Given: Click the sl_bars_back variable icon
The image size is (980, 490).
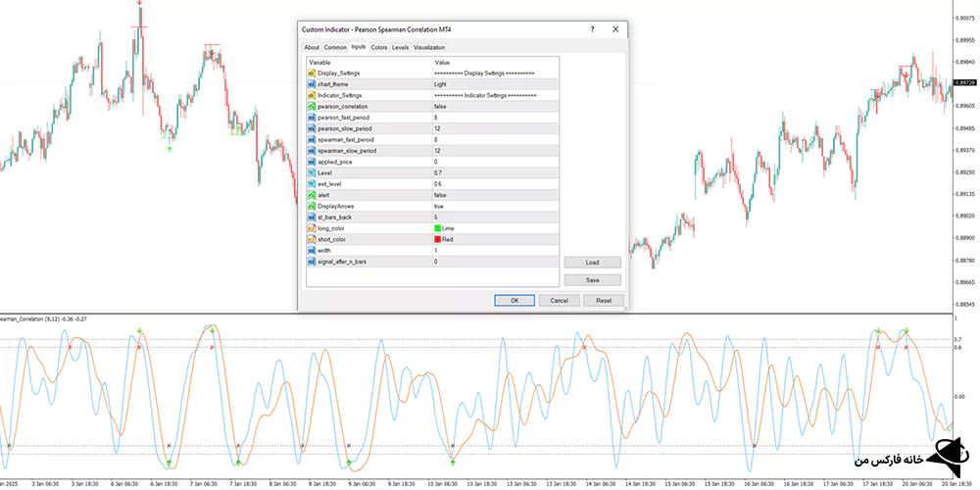Looking at the screenshot, I should [x=312, y=217].
